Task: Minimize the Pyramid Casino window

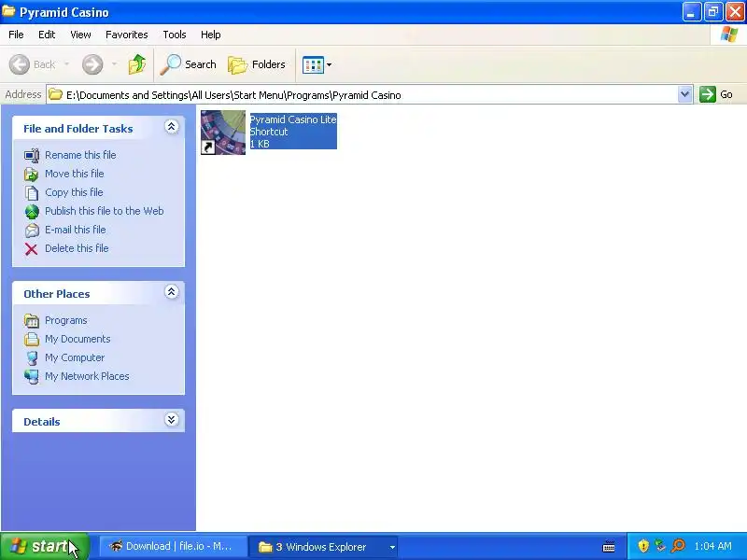Action: (x=691, y=12)
